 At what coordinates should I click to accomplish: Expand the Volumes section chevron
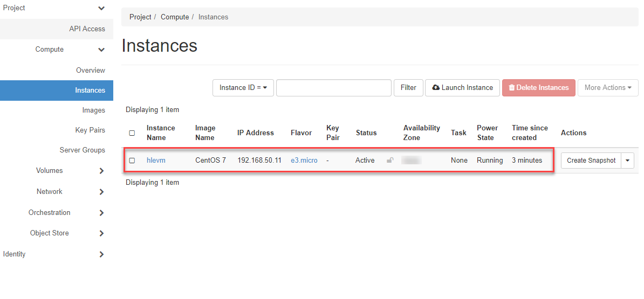101,171
